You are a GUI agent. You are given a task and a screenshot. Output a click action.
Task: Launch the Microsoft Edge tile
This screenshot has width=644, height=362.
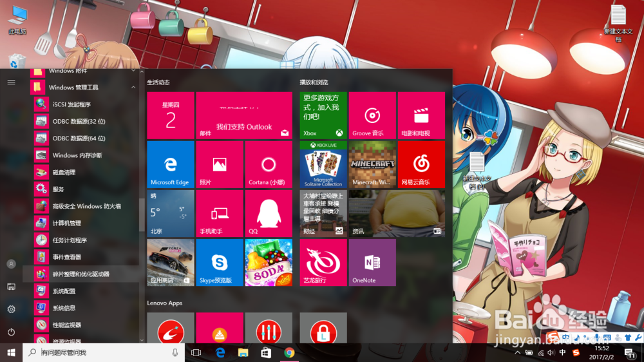[x=171, y=164]
